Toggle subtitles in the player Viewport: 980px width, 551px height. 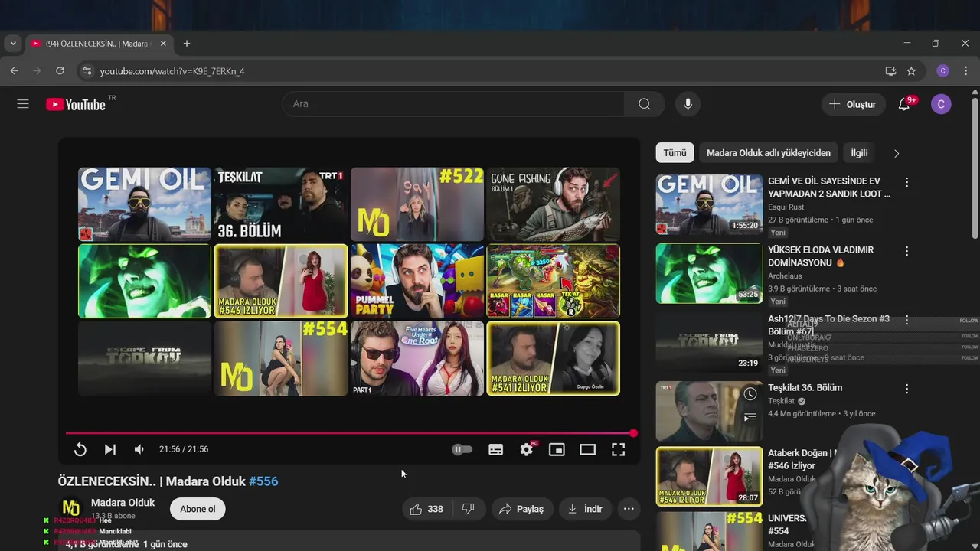496,449
